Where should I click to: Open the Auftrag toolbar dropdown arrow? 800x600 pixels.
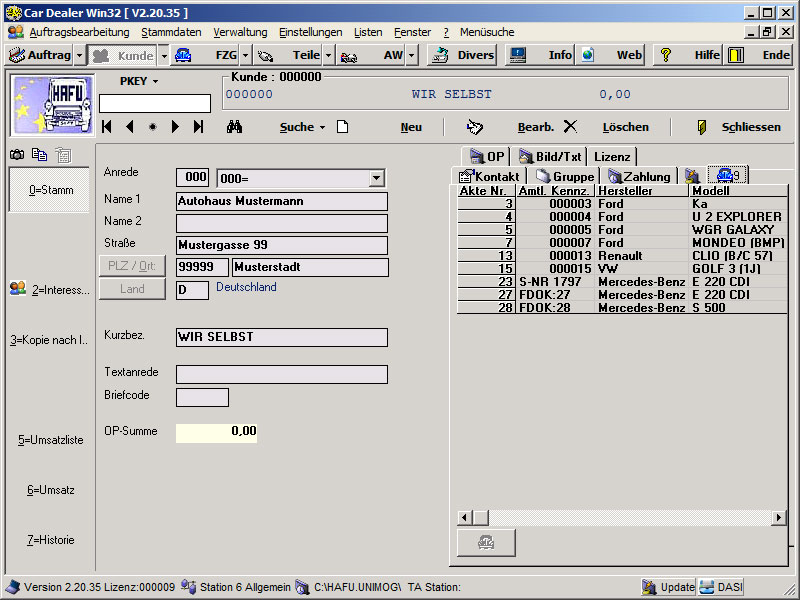(x=79, y=55)
